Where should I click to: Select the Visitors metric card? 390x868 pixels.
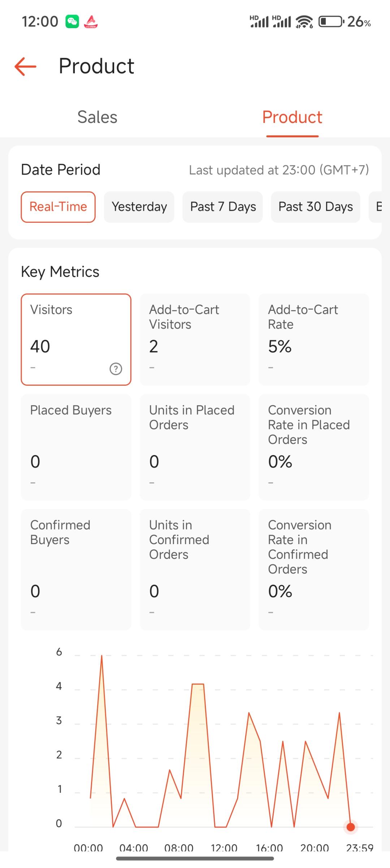coord(76,339)
